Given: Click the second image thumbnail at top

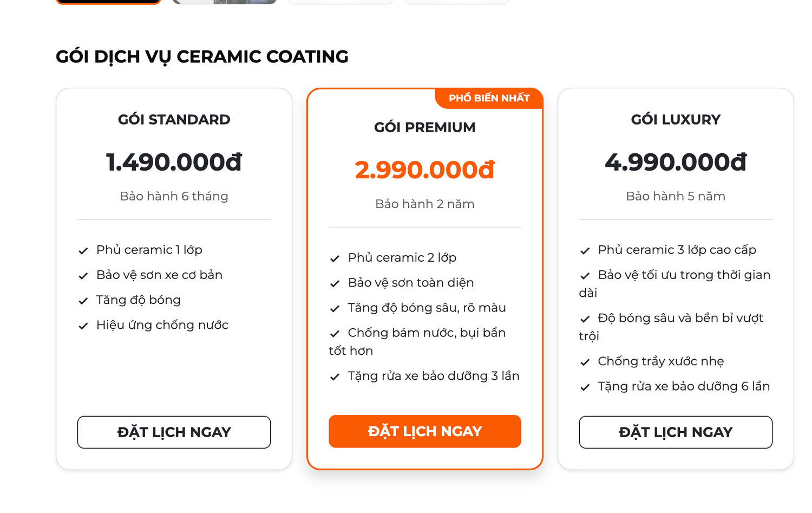Looking at the screenshot, I should [x=225, y=2].
